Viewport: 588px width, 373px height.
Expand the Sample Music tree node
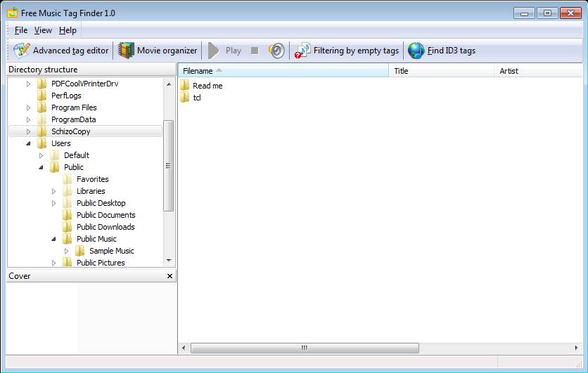[x=66, y=251]
